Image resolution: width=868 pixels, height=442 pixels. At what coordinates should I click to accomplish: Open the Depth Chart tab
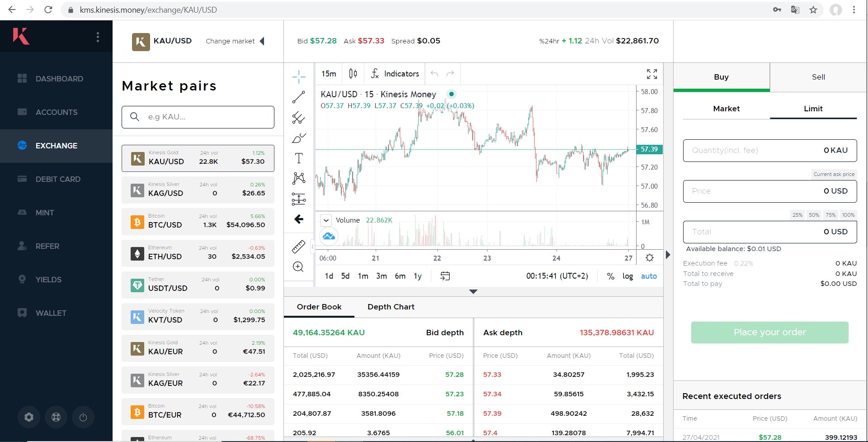(x=391, y=307)
